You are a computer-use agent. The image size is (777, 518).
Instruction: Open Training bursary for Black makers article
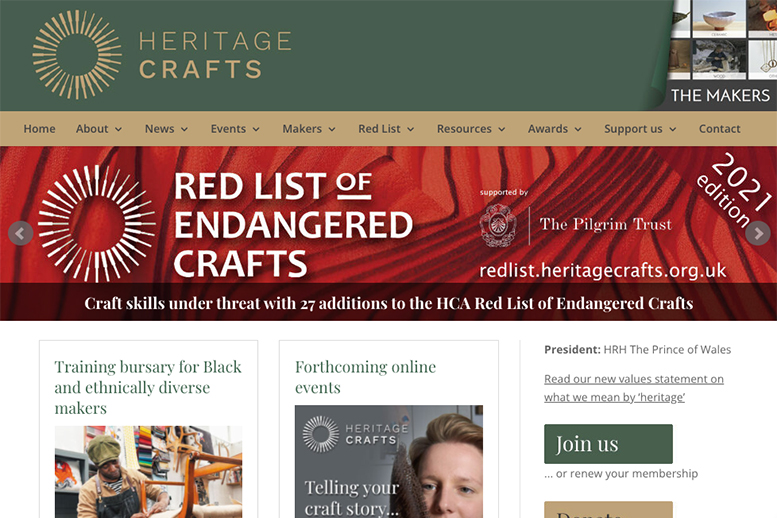click(148, 387)
